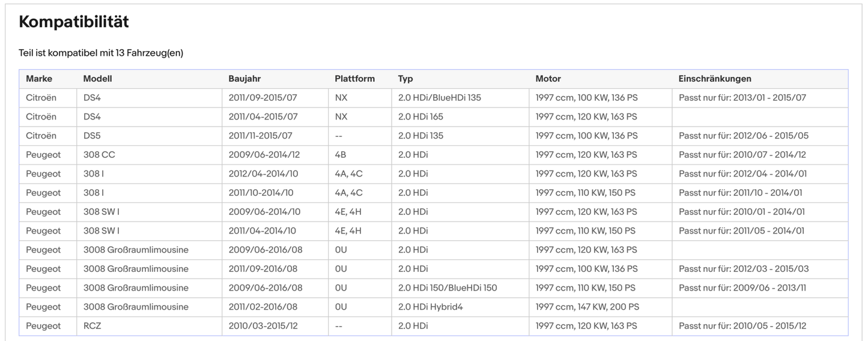Select the Plattform column header
Screen dimensions: 868x341
[x=354, y=79]
